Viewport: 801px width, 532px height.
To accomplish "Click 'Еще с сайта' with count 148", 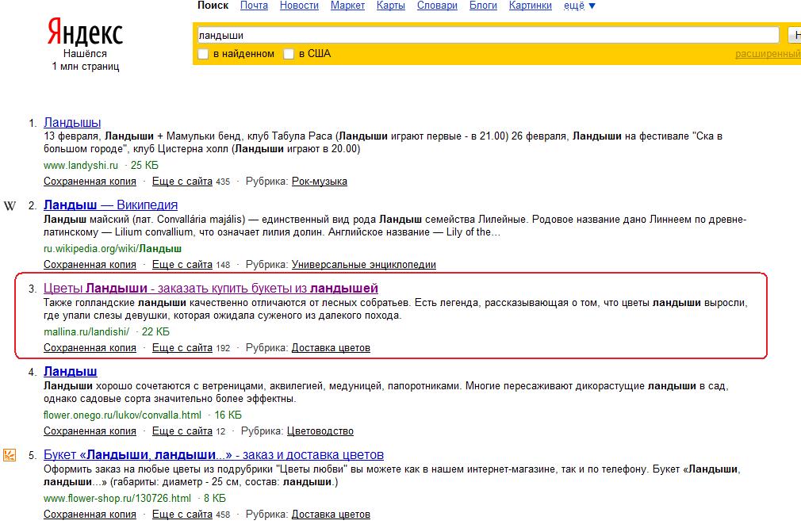I will click(x=182, y=265).
